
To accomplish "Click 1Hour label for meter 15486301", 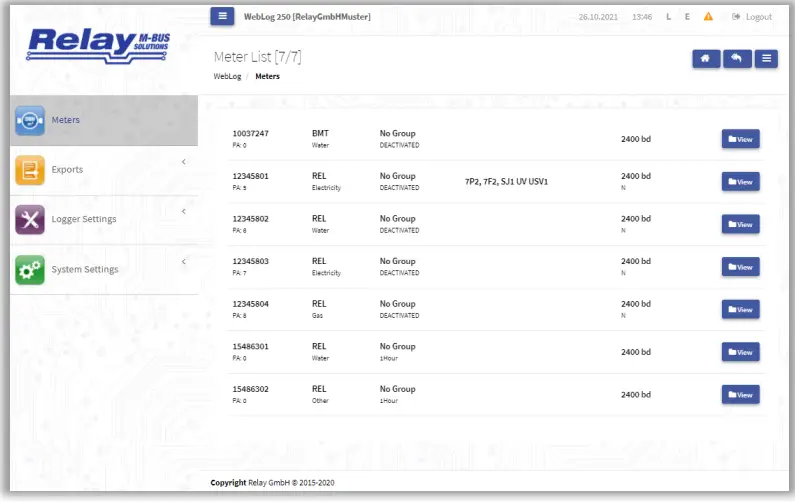I will click(389, 358).
